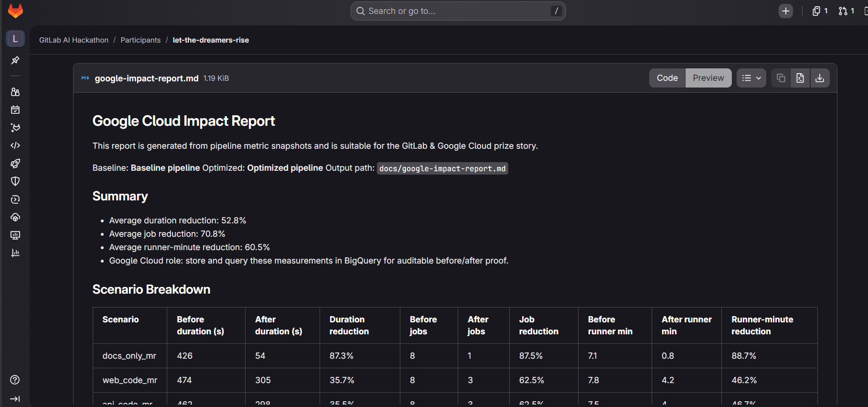Download the google-impact-report.md file
Image resolution: width=868 pixels, height=407 pixels.
click(x=820, y=78)
